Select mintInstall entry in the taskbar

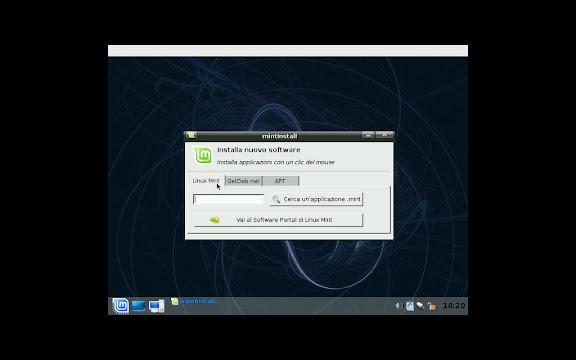coord(193,301)
